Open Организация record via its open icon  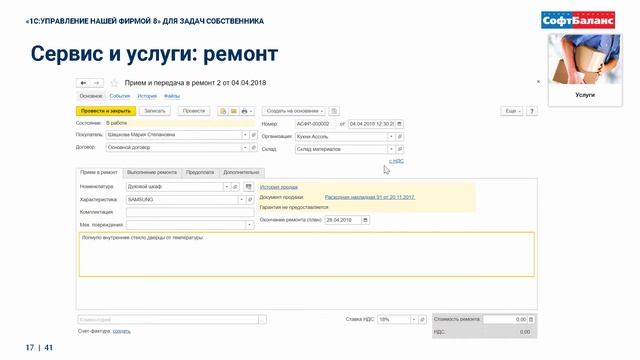point(400,136)
